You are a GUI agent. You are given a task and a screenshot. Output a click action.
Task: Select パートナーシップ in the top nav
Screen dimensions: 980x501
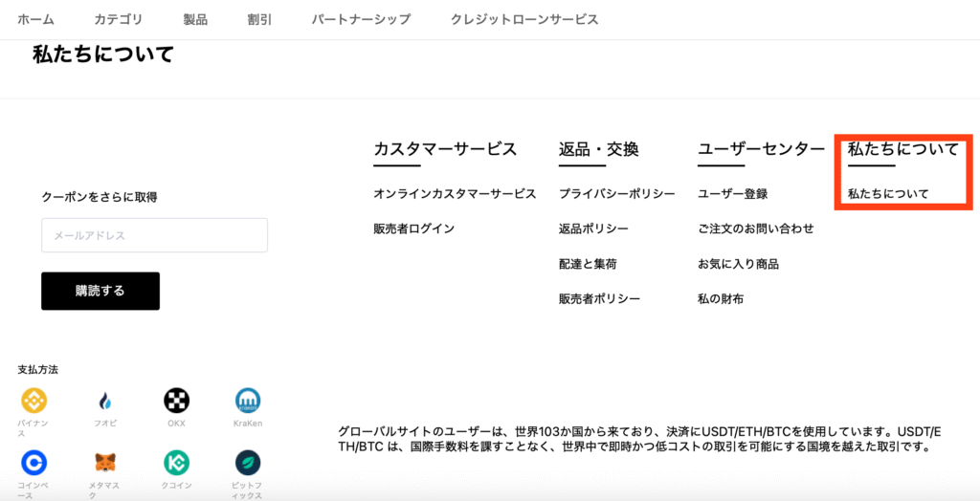[x=361, y=19]
